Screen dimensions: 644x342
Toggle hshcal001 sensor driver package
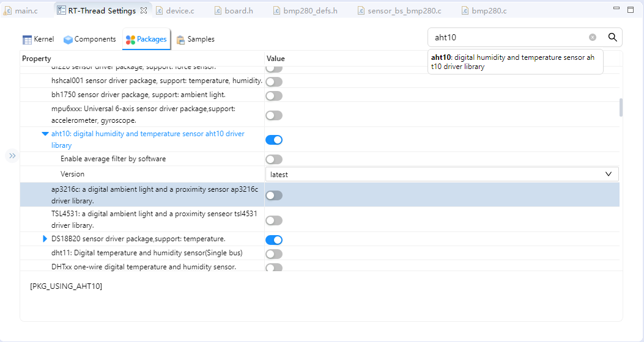274,82
